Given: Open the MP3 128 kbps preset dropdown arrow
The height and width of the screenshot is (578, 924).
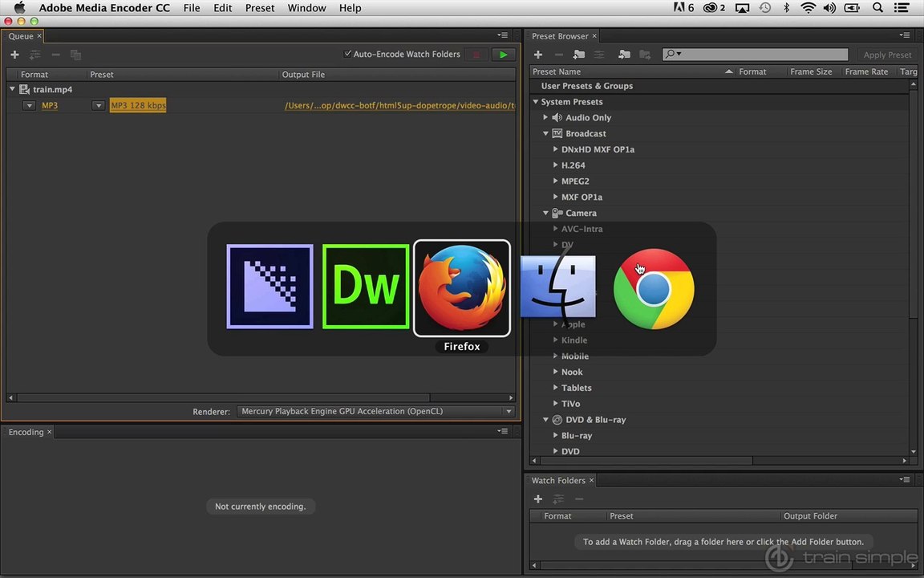Looking at the screenshot, I should (x=99, y=106).
